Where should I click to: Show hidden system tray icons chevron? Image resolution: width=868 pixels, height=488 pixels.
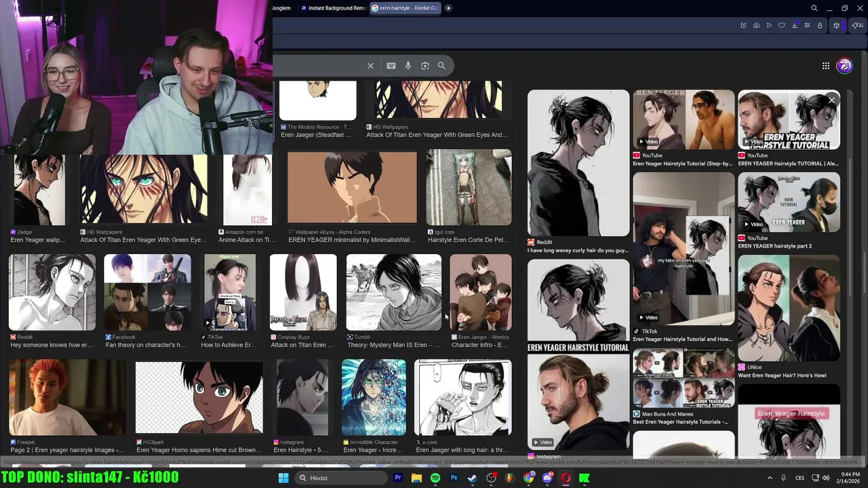coord(770,478)
